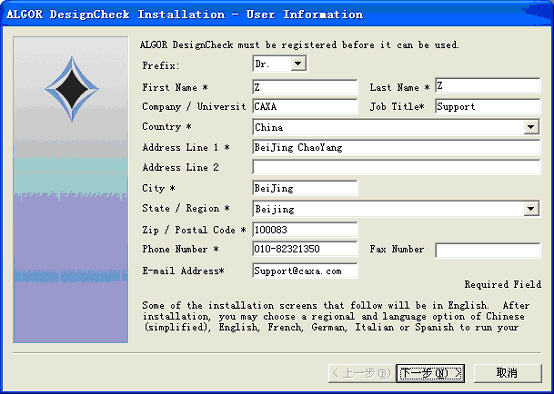
Task: Expand the Country dropdown arrow
Action: point(531,127)
